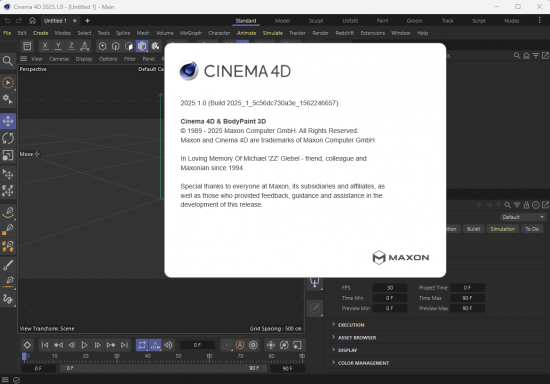
Task: Open the Redshift menu
Action: coord(345,33)
